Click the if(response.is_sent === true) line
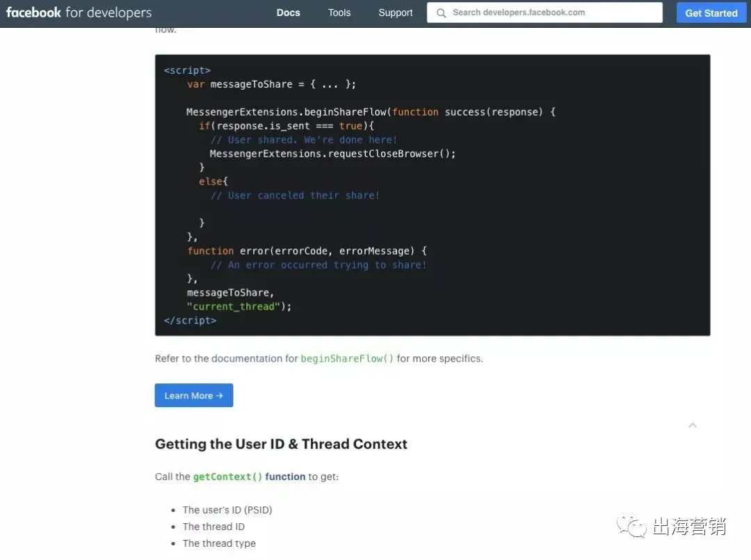Screen dimensions: 751x560 (286, 126)
